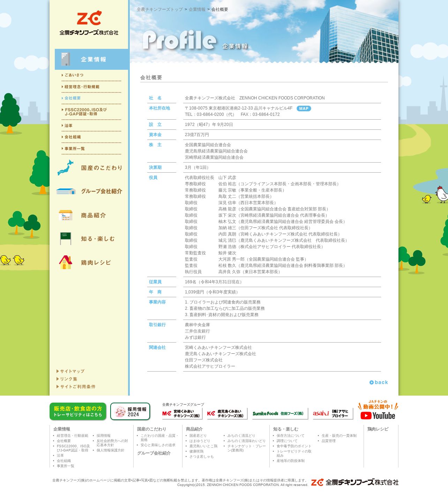Open 沿革 in the sidebar
Viewport: 448px width, 494px height.
coord(67,126)
